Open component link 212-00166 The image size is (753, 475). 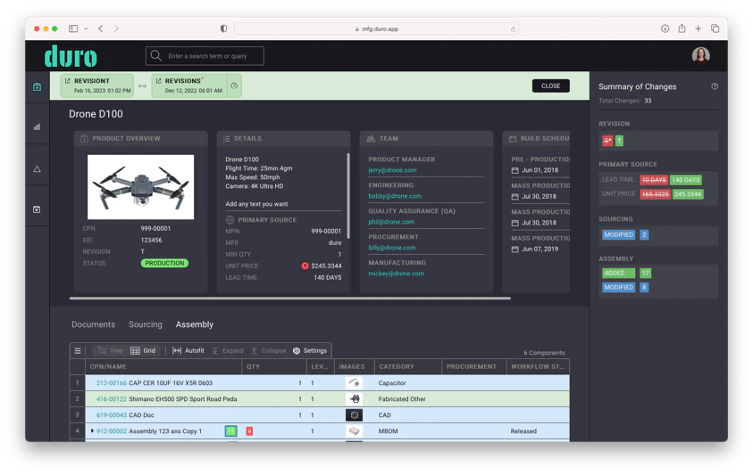click(x=111, y=383)
